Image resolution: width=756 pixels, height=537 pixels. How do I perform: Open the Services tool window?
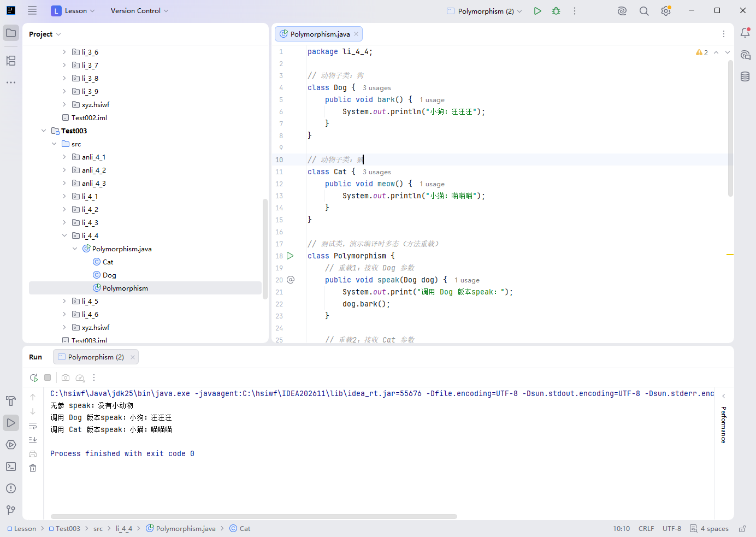[x=11, y=445]
